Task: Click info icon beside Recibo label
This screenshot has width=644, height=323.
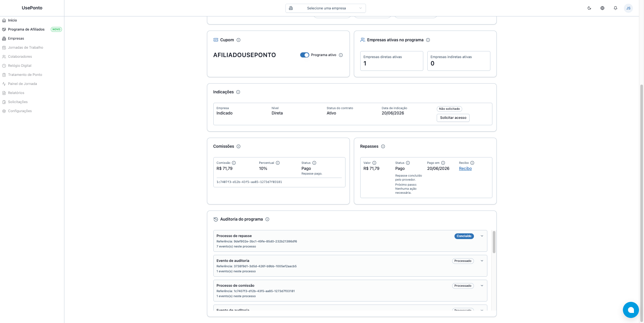Action: (x=472, y=163)
